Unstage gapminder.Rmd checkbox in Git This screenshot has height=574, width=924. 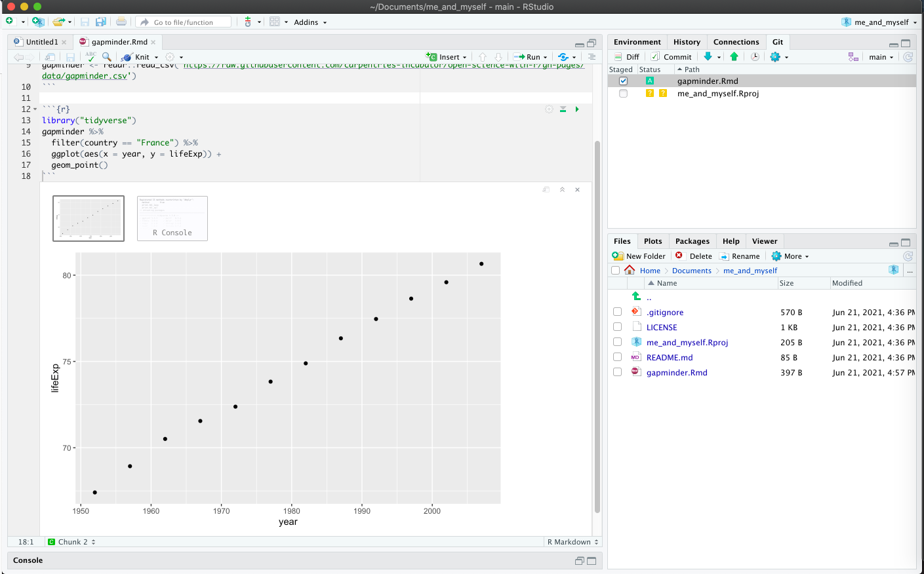(x=623, y=81)
